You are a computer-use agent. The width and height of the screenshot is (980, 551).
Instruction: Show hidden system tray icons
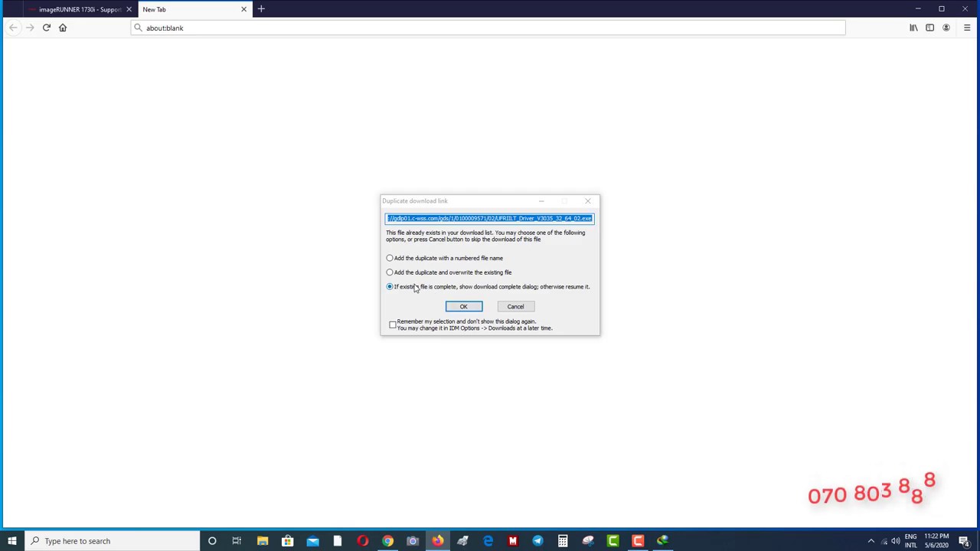pyautogui.click(x=871, y=541)
